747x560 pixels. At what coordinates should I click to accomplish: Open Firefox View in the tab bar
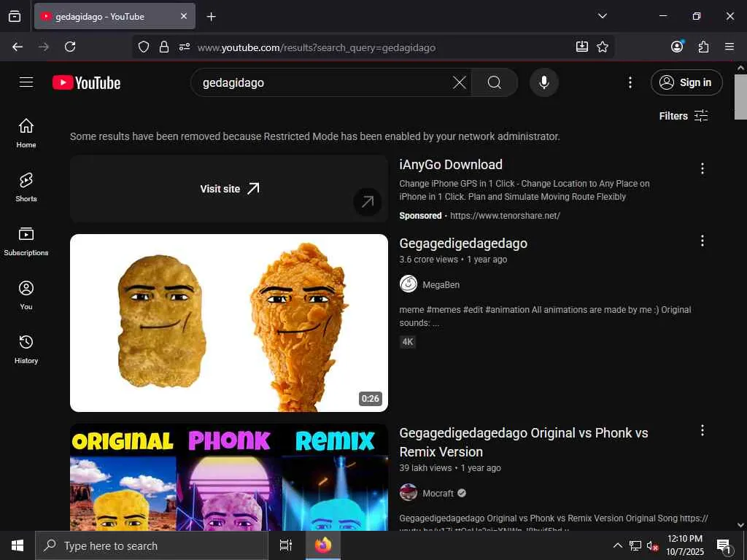(15, 16)
